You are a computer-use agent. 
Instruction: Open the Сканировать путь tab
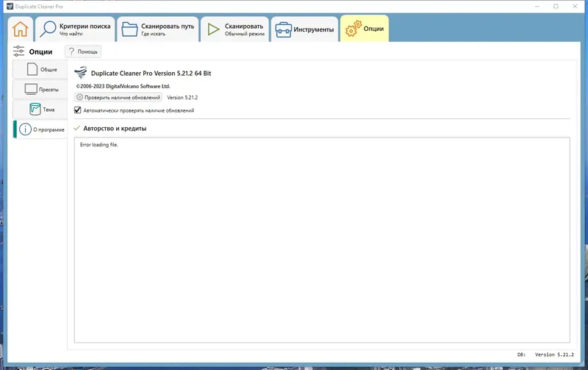[x=158, y=29]
